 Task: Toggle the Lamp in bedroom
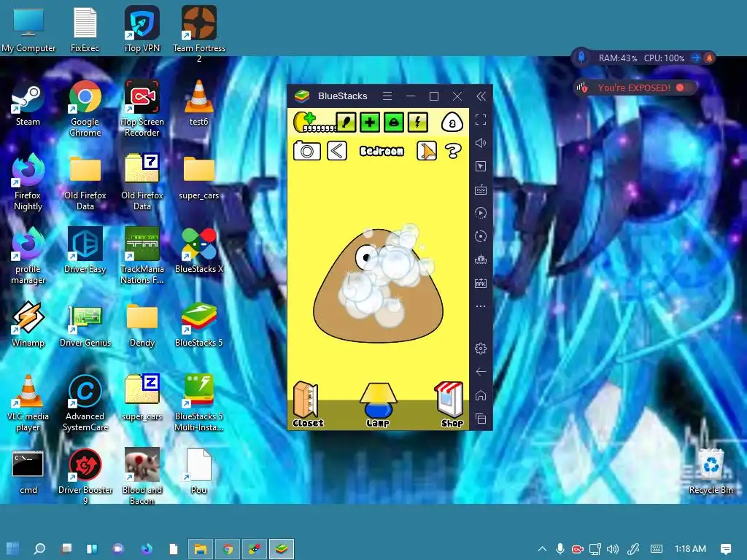[x=378, y=405]
